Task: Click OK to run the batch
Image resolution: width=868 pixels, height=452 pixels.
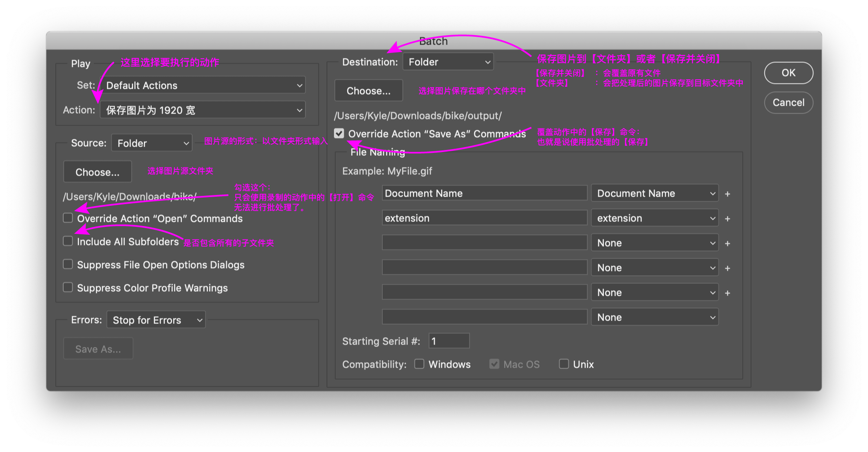Action: coord(788,73)
